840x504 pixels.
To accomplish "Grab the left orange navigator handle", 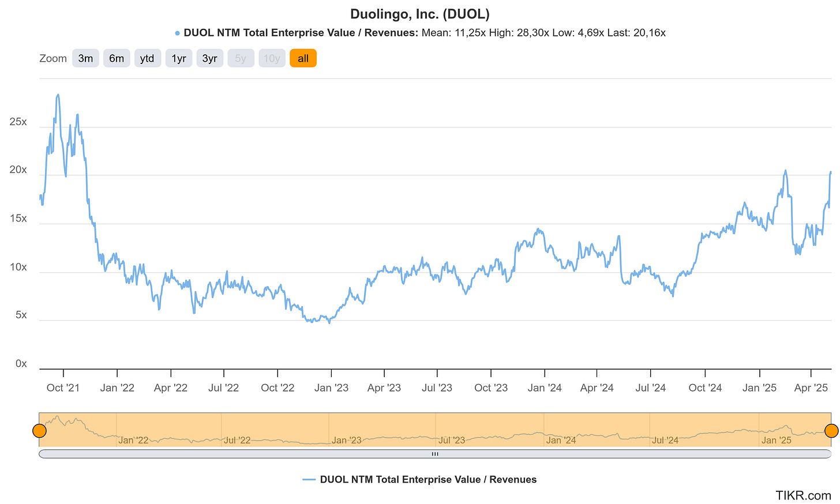I will pyautogui.click(x=39, y=431).
